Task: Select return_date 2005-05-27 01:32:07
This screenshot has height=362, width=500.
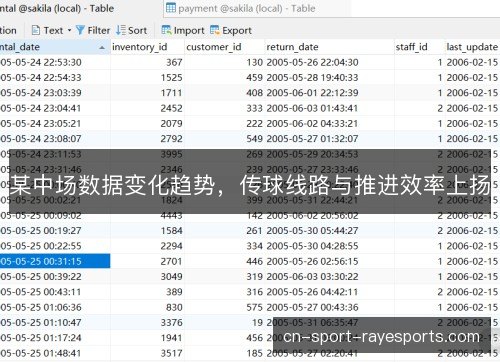Action: (329, 139)
